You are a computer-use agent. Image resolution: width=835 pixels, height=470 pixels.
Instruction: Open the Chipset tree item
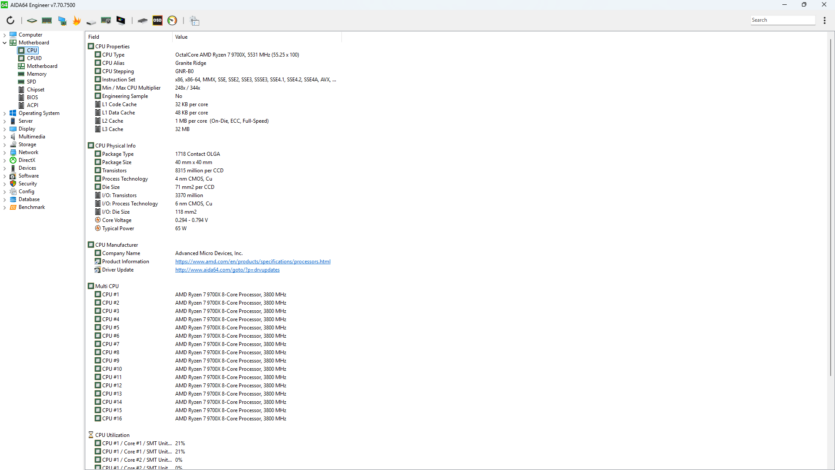tap(35, 90)
